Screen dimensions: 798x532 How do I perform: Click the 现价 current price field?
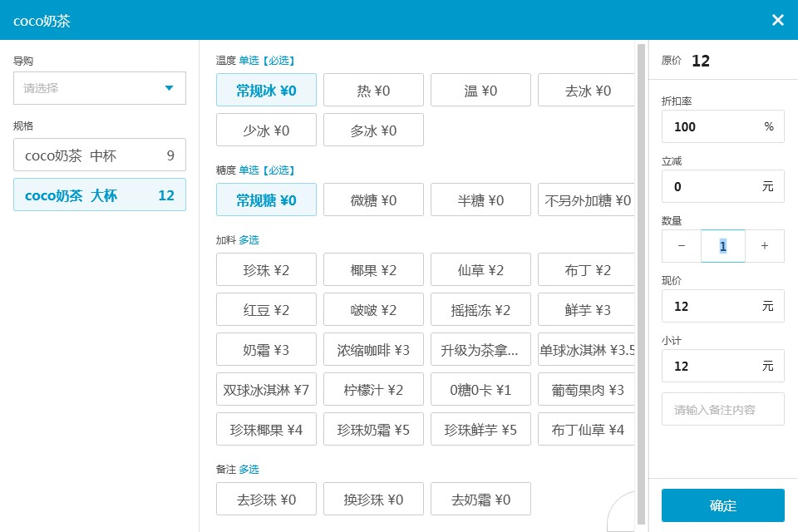(722, 306)
